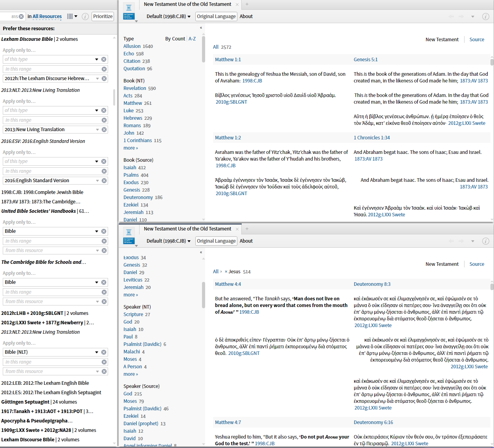Image resolution: width=494 pixels, height=448 pixels.
Task: Open Bible type dropdown under Cambridge Bible for Schools
Action: [97, 282]
